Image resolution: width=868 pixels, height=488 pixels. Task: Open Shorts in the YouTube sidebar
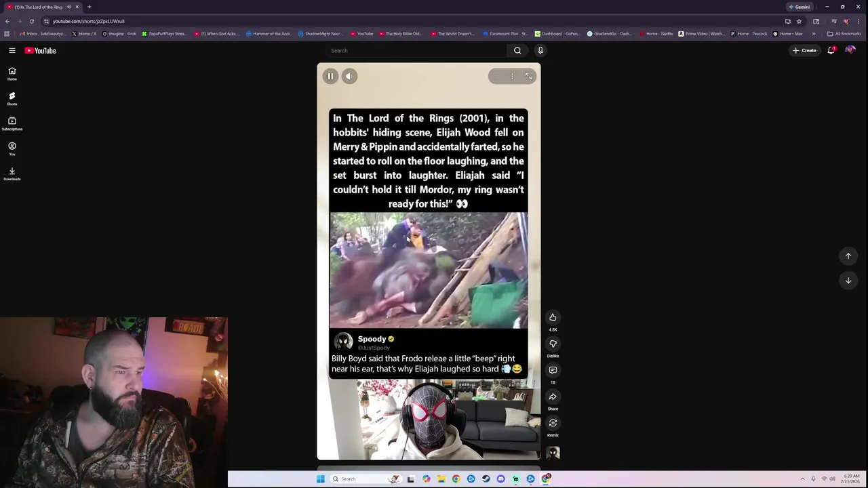point(12,99)
